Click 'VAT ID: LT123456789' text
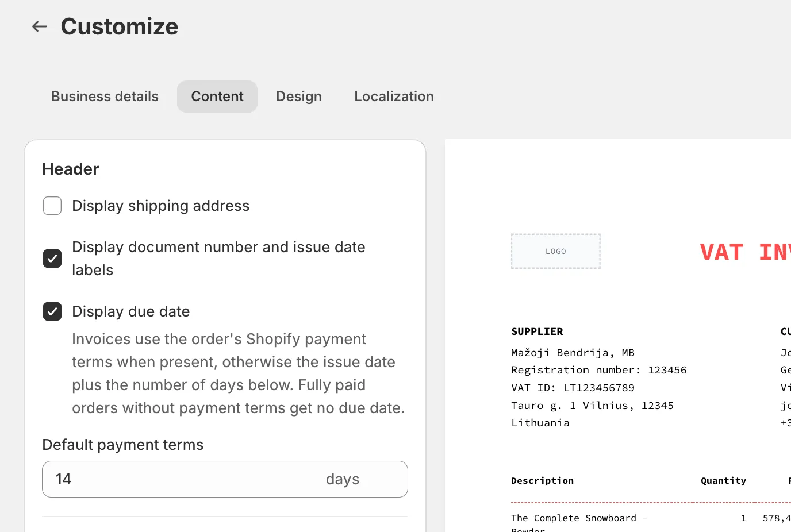791x532 pixels. 573,388
